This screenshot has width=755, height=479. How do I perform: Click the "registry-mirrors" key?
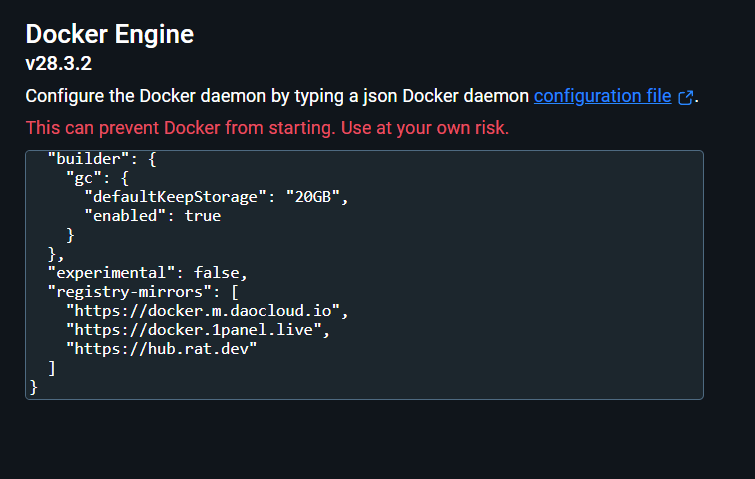coord(129,292)
